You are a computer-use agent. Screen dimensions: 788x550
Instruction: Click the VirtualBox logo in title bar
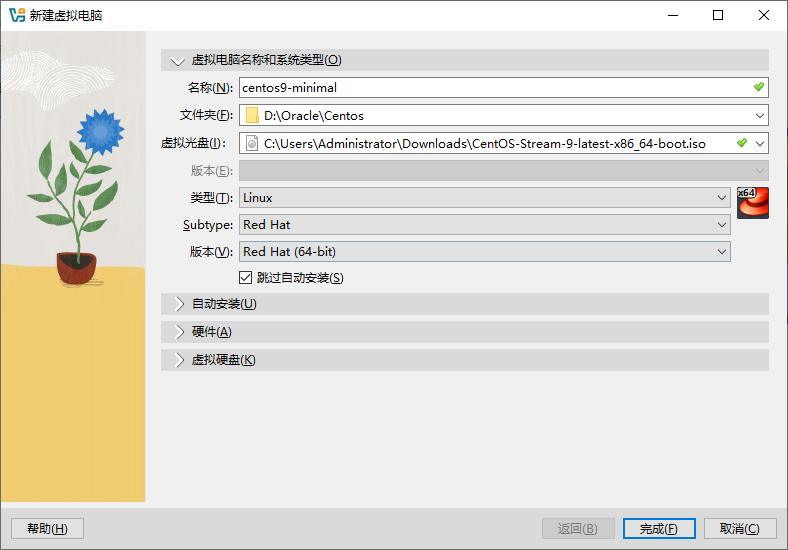pyautogui.click(x=17, y=15)
